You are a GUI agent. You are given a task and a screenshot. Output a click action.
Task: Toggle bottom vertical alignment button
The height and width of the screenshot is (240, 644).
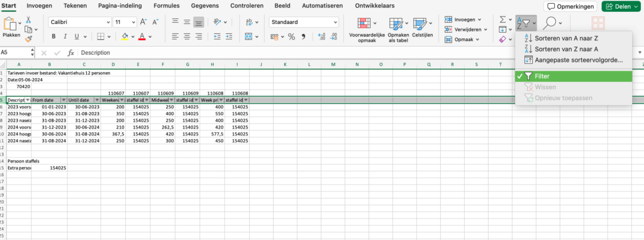(199, 22)
